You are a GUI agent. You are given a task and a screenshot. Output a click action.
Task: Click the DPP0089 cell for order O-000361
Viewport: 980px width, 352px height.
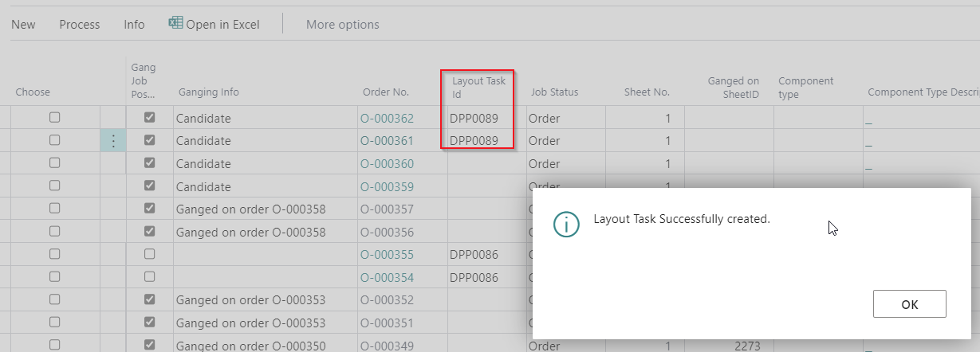pos(474,141)
